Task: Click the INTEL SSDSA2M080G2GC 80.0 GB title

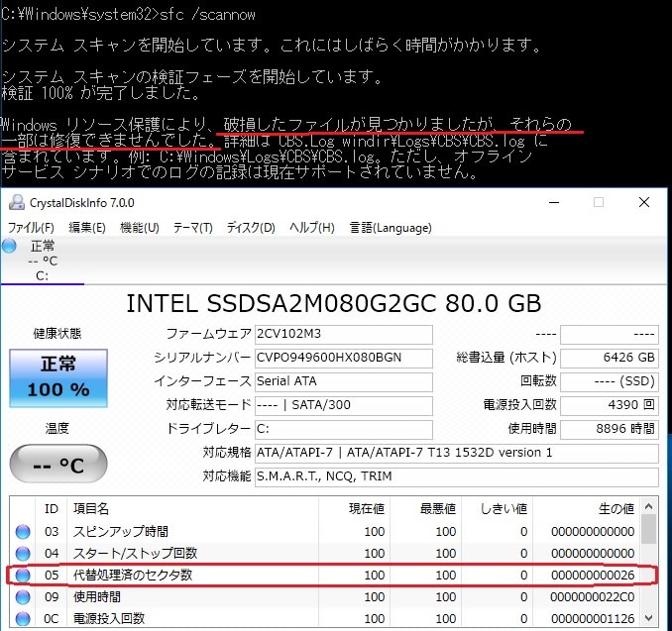Action: (334, 303)
